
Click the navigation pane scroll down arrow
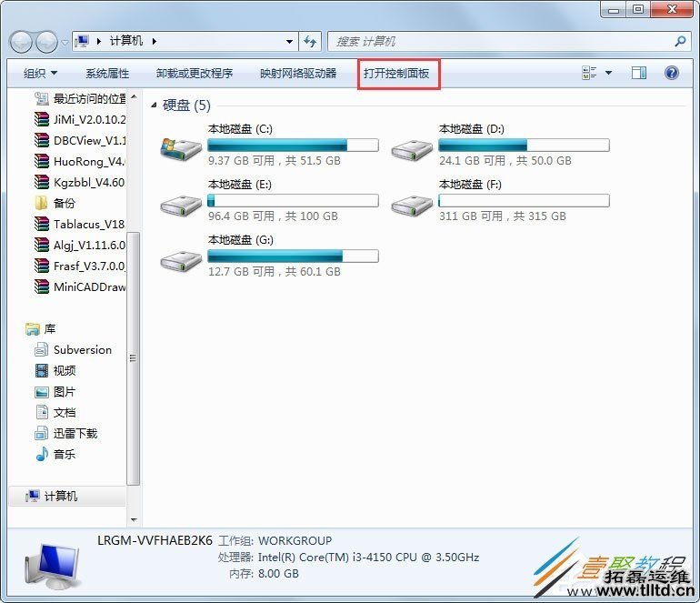point(134,520)
